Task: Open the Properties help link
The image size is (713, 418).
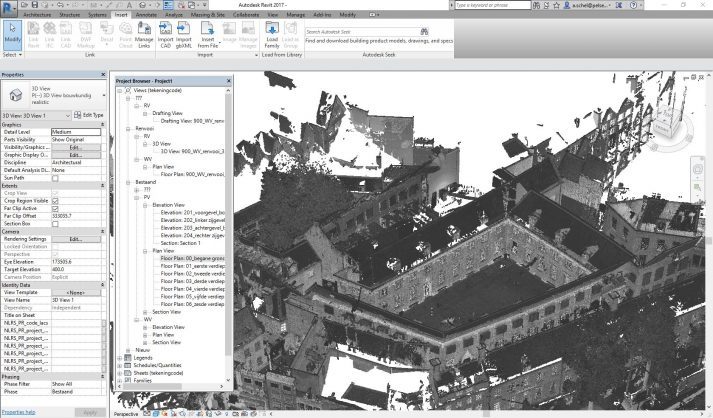Action: 19,412
